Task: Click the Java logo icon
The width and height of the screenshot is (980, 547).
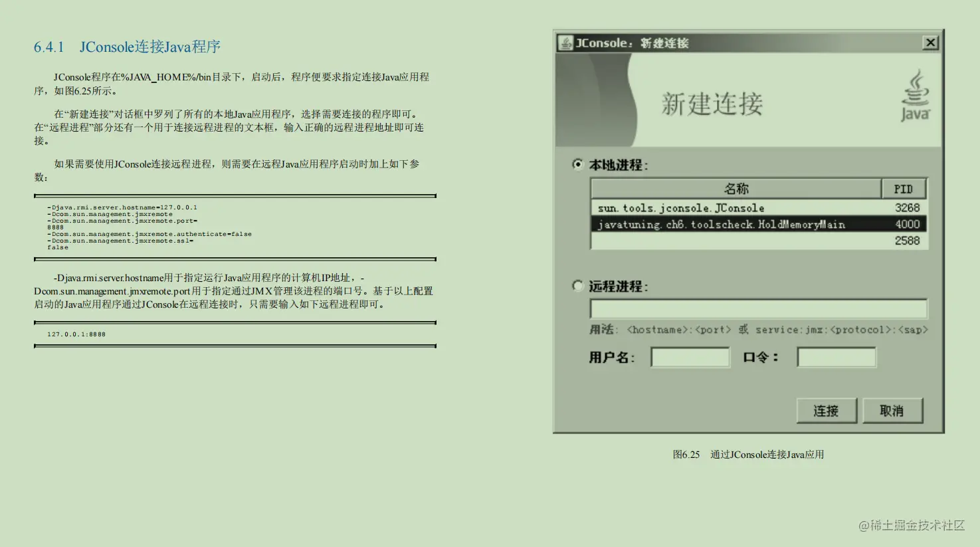Action: pos(916,95)
